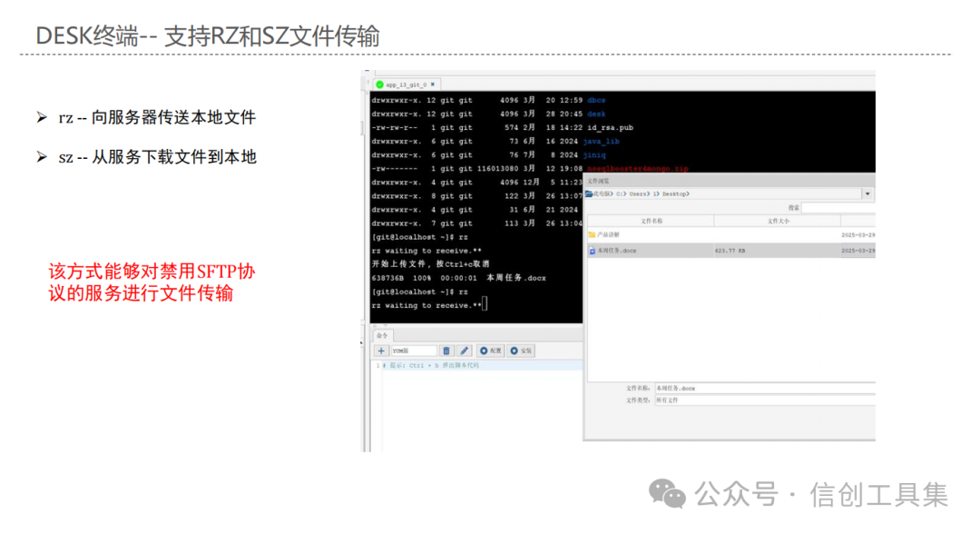Click the 安装 button
The image size is (980, 534).
[521, 351]
